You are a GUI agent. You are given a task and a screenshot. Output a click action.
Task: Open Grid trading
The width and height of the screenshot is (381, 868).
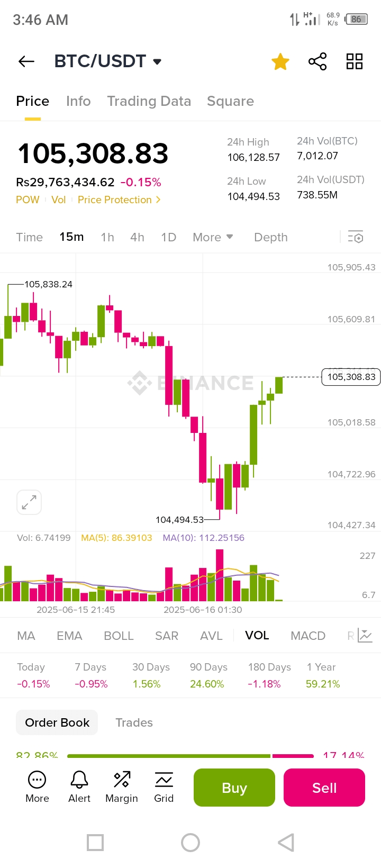[164, 787]
